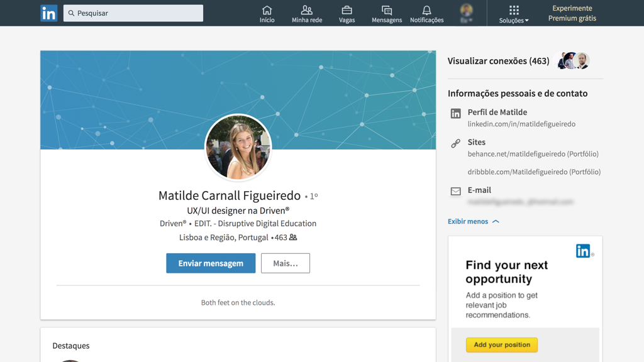Collapse contact info with Exibir menos

pos(474,221)
